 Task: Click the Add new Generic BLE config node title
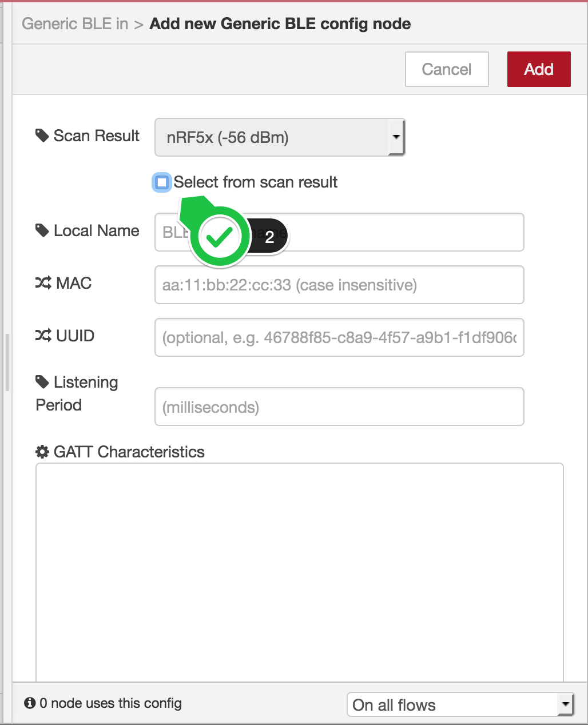point(280,23)
